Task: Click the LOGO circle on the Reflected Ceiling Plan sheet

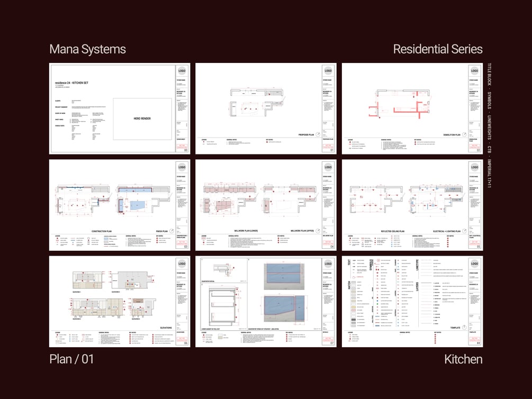Action: point(475,167)
